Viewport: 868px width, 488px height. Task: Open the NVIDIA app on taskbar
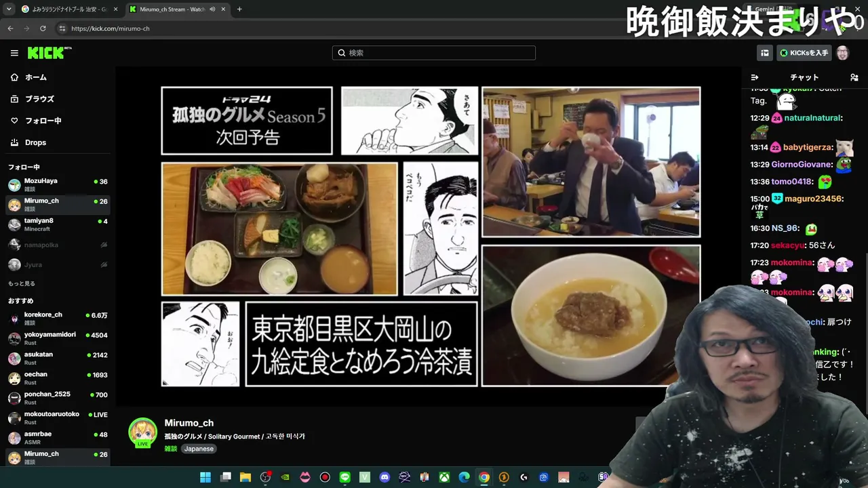coord(285,477)
